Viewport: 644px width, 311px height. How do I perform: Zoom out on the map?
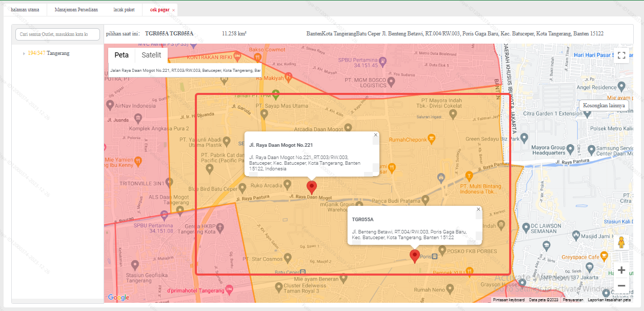pos(621,285)
